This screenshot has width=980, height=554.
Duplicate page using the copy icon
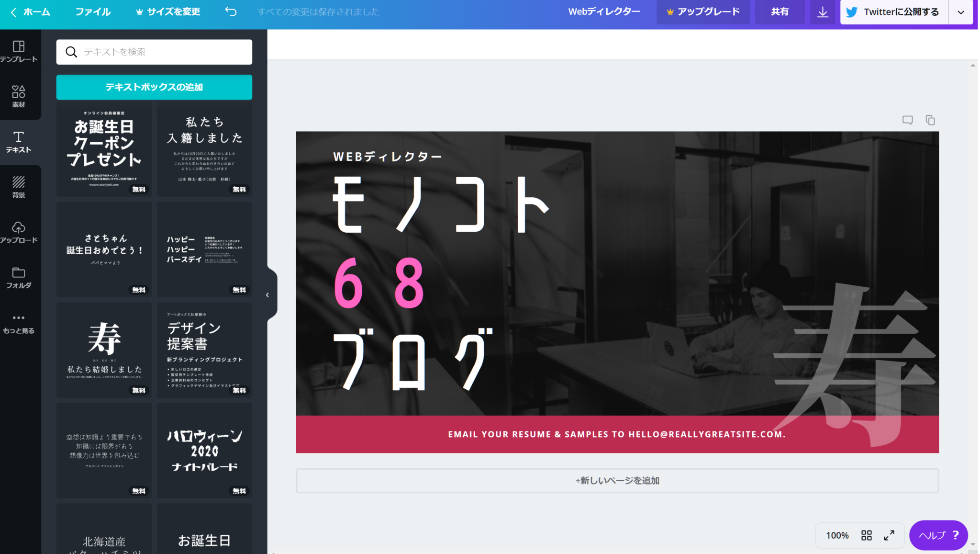tap(930, 120)
